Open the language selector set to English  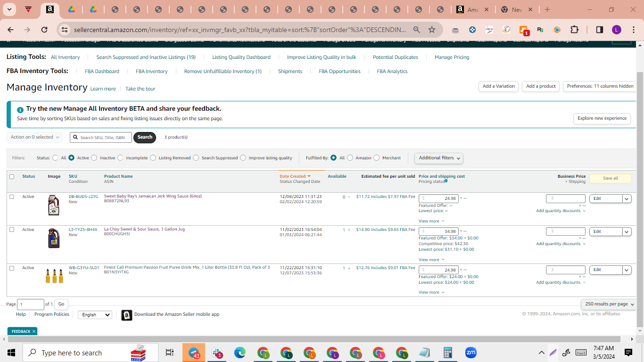[x=95, y=315]
